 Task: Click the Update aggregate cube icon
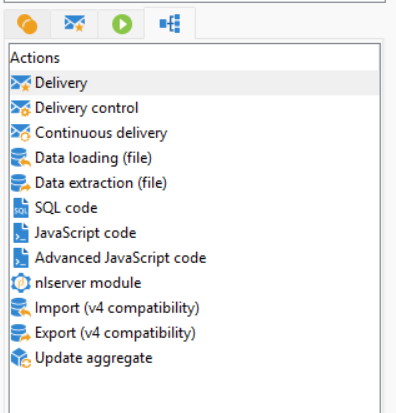[x=21, y=358]
